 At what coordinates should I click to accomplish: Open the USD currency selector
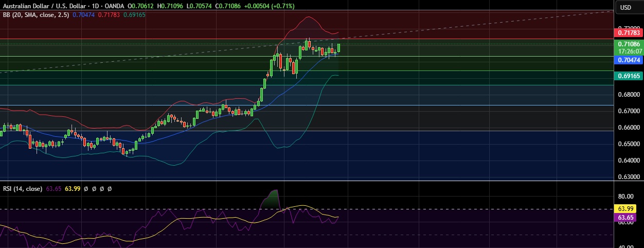pyautogui.click(x=625, y=7)
